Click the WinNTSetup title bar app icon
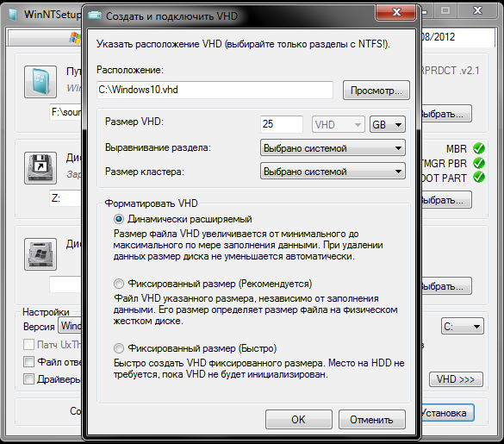Image resolution: width=504 pixels, height=444 pixels. click(x=13, y=15)
